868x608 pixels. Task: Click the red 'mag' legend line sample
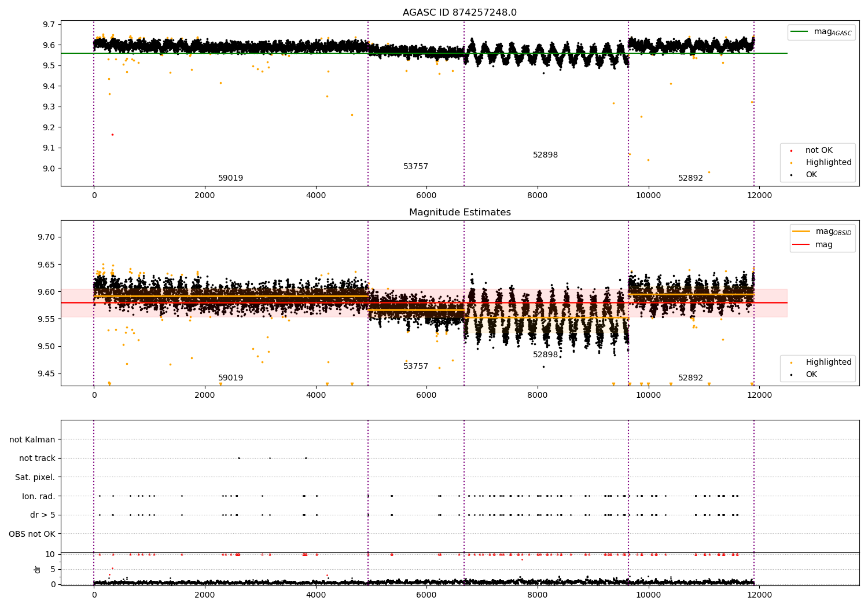click(801, 244)
